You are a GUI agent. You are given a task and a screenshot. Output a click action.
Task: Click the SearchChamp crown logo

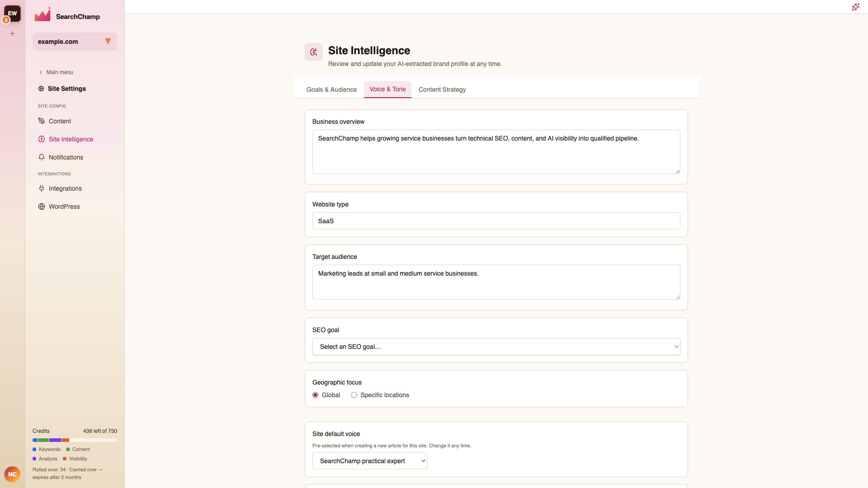click(x=43, y=15)
